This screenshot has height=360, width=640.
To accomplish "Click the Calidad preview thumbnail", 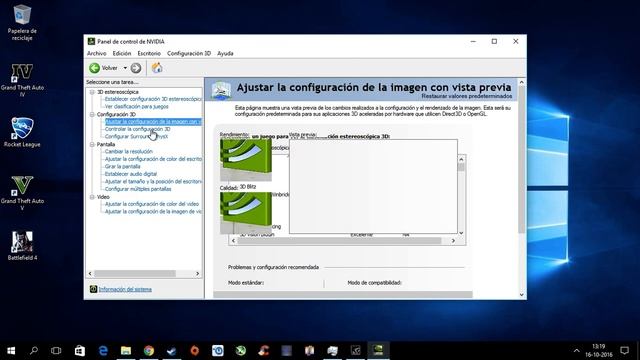I will click(246, 213).
